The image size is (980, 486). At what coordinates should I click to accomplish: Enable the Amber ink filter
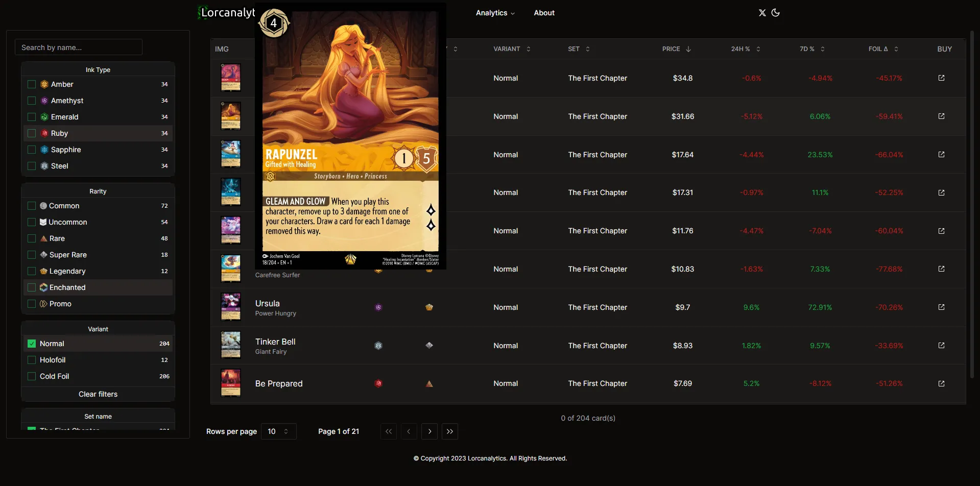pyautogui.click(x=32, y=84)
